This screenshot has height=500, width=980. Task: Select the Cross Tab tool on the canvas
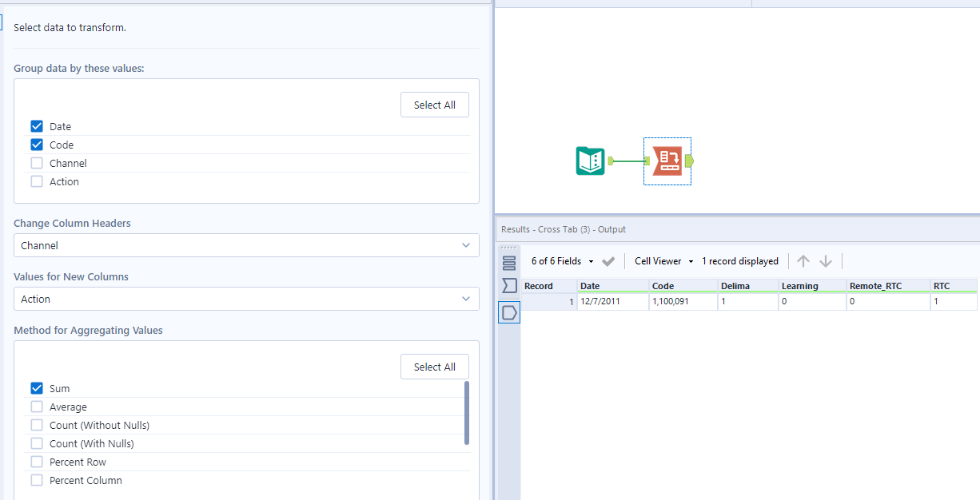coord(667,161)
